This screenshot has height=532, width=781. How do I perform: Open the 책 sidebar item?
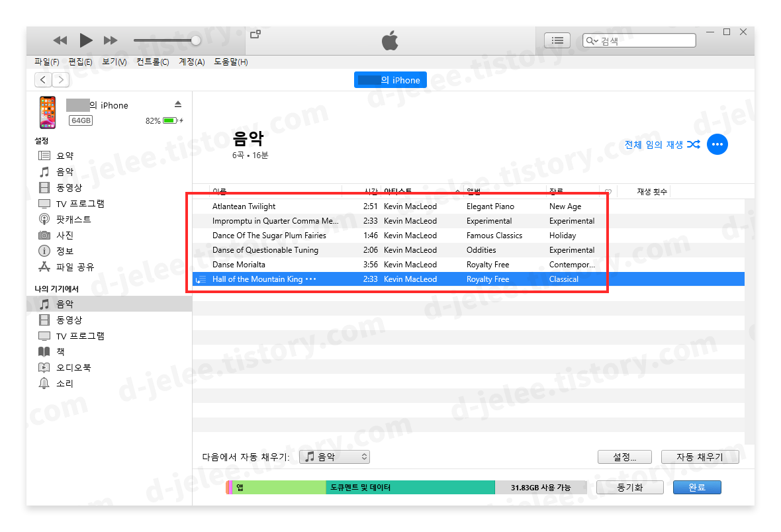pyautogui.click(x=60, y=351)
